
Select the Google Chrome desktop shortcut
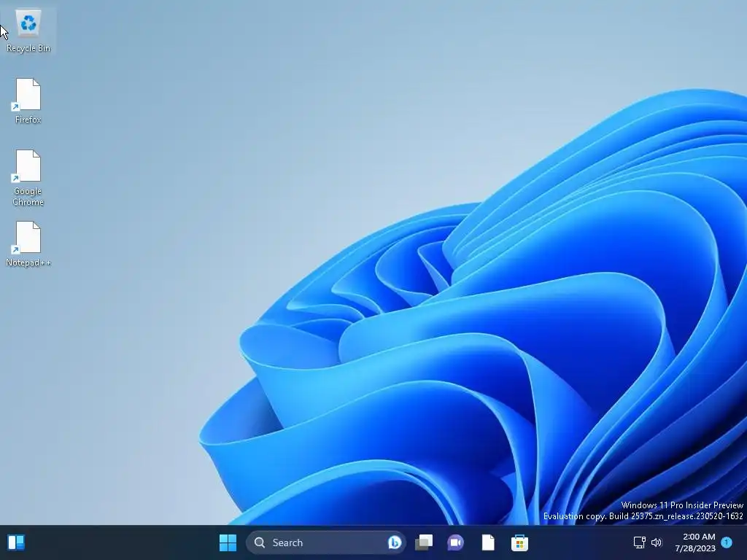click(28, 178)
